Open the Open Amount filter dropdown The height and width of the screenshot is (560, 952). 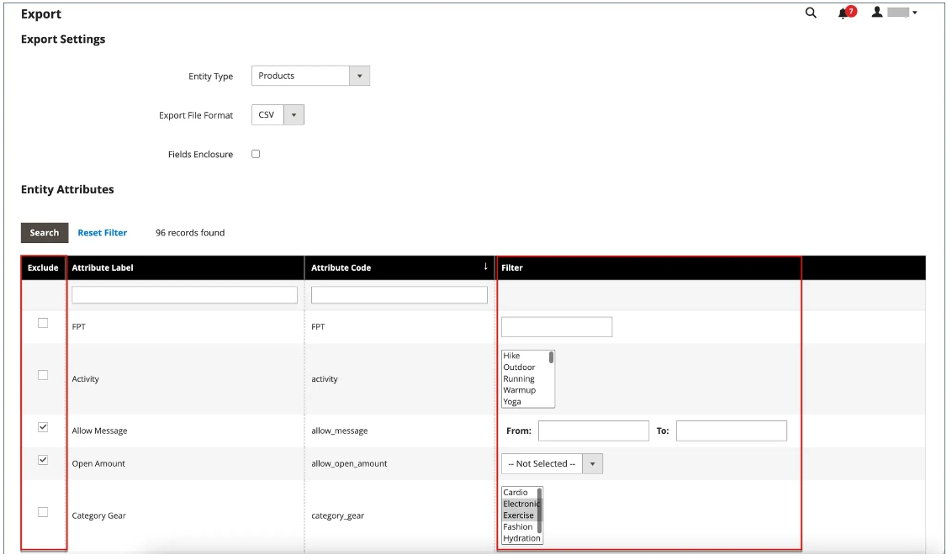(x=552, y=463)
